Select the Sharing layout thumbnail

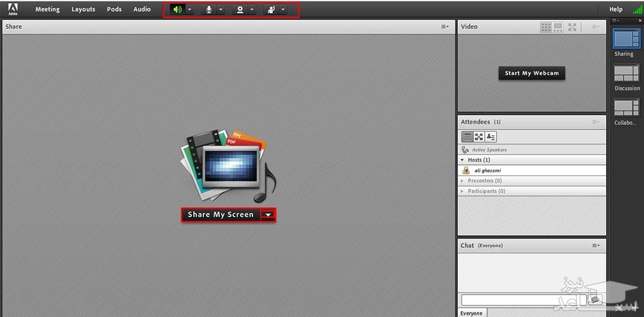click(x=626, y=39)
